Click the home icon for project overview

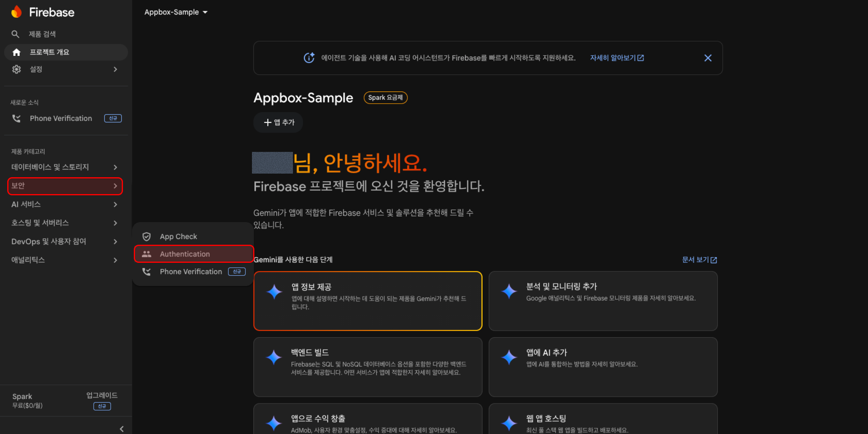coord(16,52)
